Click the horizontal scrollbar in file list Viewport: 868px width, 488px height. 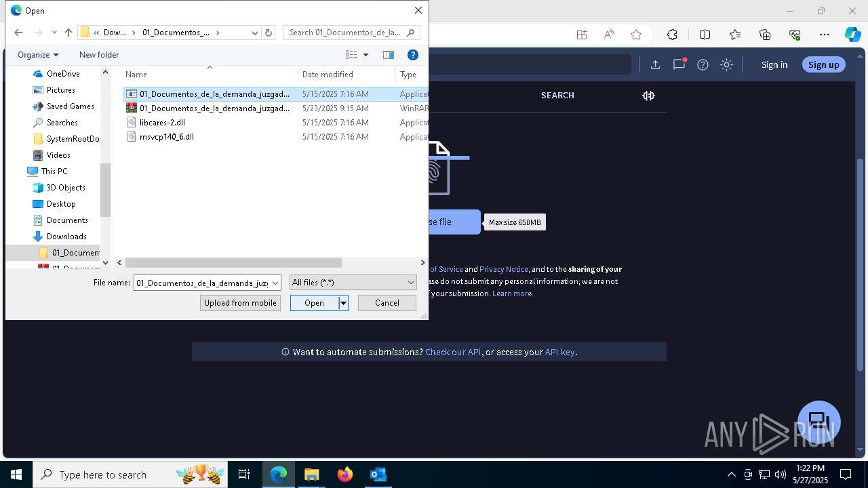click(x=233, y=262)
